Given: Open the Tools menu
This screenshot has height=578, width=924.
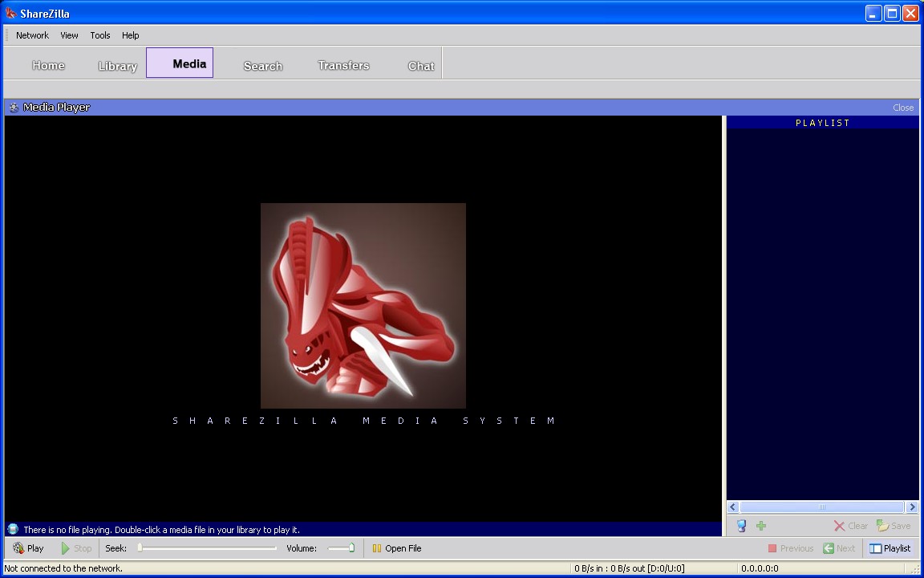Looking at the screenshot, I should pyautogui.click(x=100, y=35).
